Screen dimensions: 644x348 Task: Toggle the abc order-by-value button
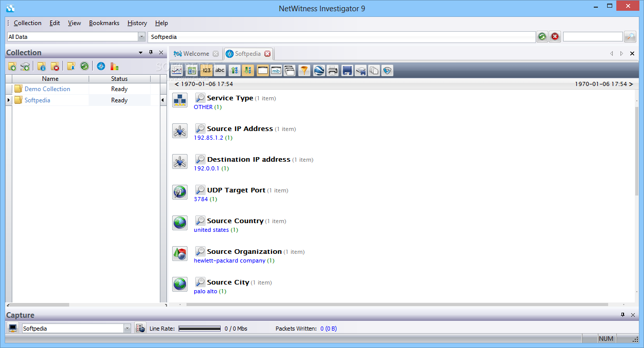coord(220,71)
